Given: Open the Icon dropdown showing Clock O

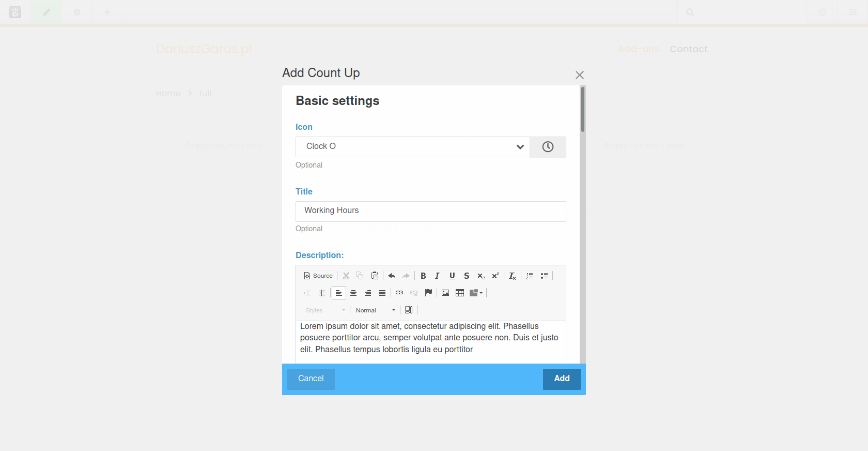Looking at the screenshot, I should (412, 147).
